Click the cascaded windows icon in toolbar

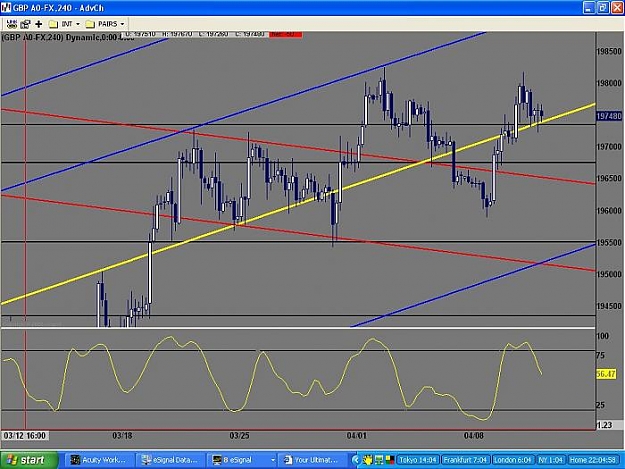click(x=25, y=24)
